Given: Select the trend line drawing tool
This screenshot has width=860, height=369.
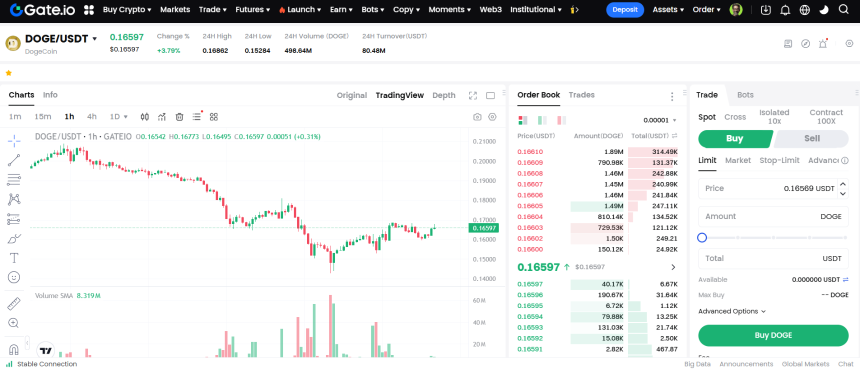Looking at the screenshot, I should pos(14,160).
